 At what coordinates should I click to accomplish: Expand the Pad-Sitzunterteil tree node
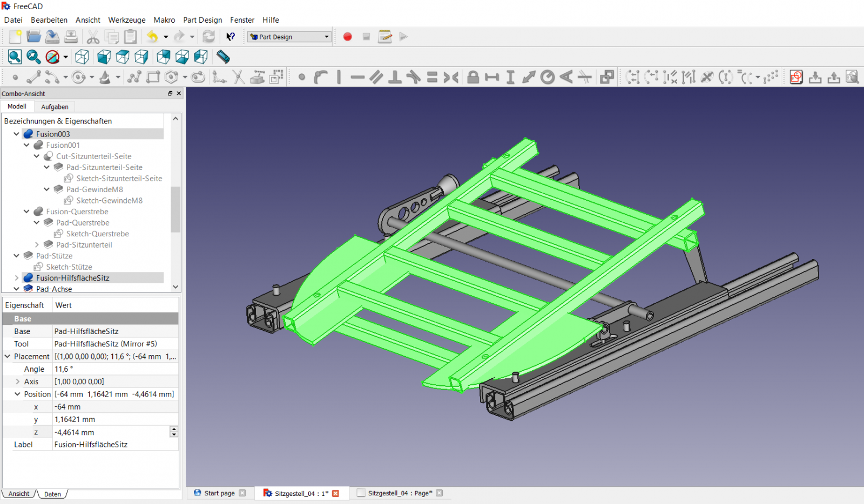[37, 245]
